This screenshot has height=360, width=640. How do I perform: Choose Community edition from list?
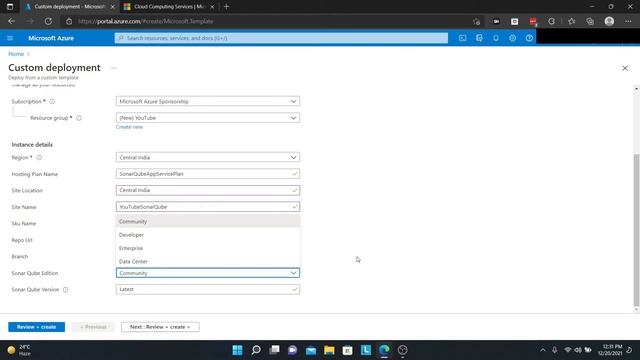point(208,221)
